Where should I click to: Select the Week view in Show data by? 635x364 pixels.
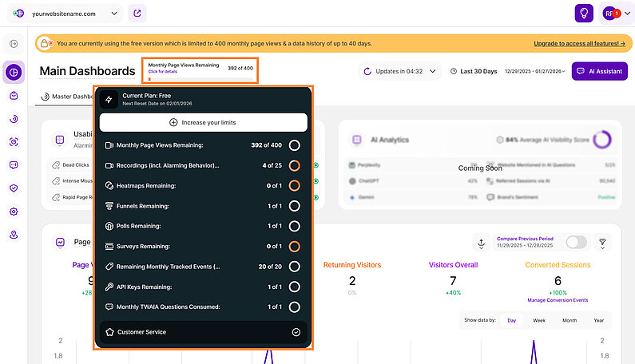pyautogui.click(x=539, y=320)
